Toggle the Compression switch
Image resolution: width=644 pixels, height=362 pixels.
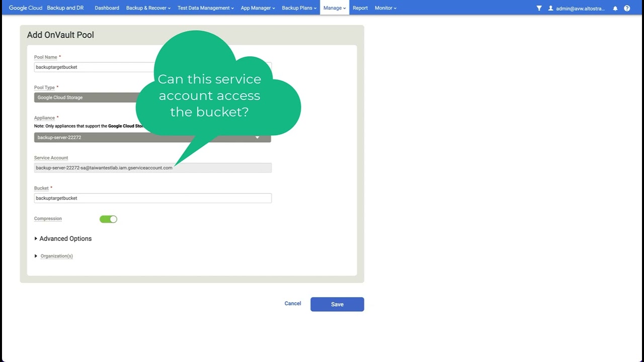108,219
